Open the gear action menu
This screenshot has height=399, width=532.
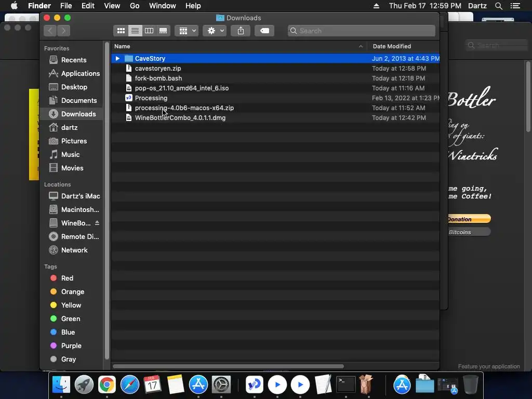coord(215,31)
